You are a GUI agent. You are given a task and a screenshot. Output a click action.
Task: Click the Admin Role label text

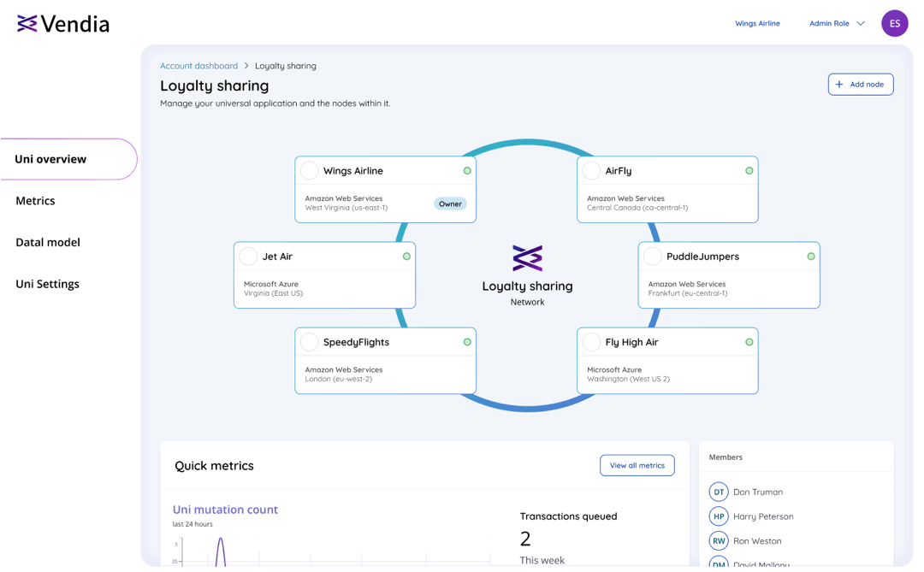(x=829, y=24)
